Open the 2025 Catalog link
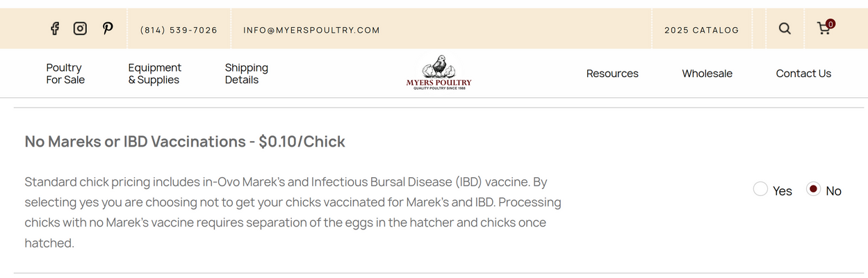Screen dimensions: 868x278 point(701,30)
